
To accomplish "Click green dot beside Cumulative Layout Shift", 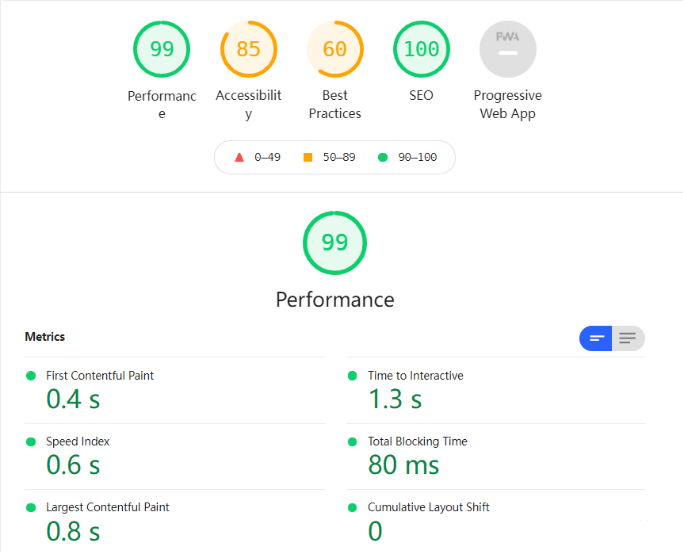I will coord(352,508).
